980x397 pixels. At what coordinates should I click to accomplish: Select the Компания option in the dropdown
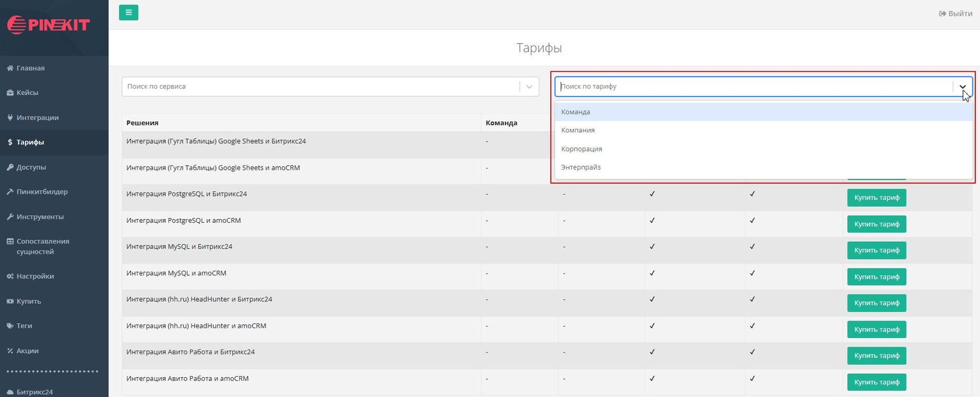764,131
